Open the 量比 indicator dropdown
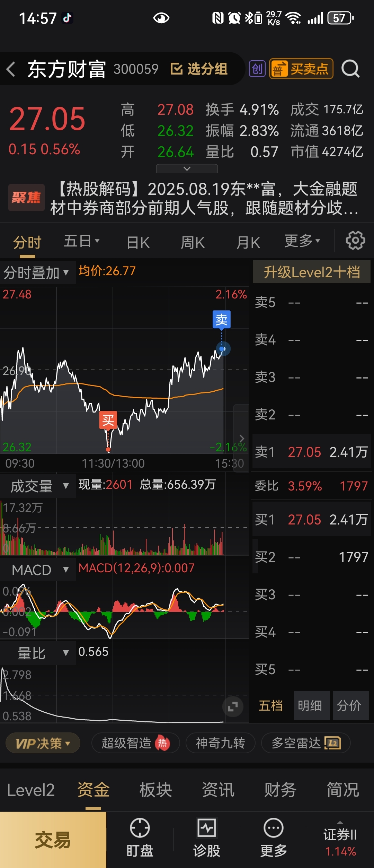 37,653
